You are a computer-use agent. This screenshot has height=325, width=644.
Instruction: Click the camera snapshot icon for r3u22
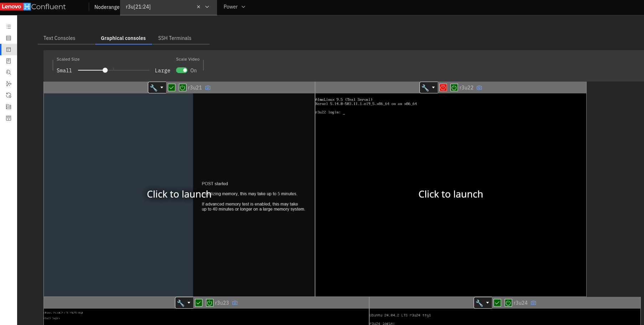[x=479, y=87]
